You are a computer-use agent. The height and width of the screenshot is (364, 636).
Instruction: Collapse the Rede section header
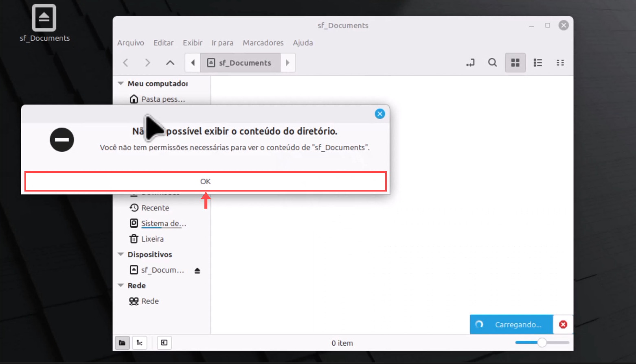pyautogui.click(x=121, y=286)
